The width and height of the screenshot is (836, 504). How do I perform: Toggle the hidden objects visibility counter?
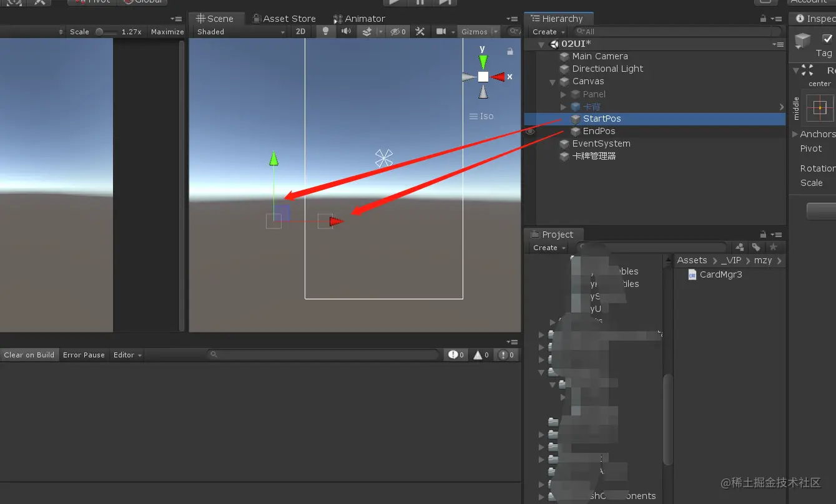(398, 32)
